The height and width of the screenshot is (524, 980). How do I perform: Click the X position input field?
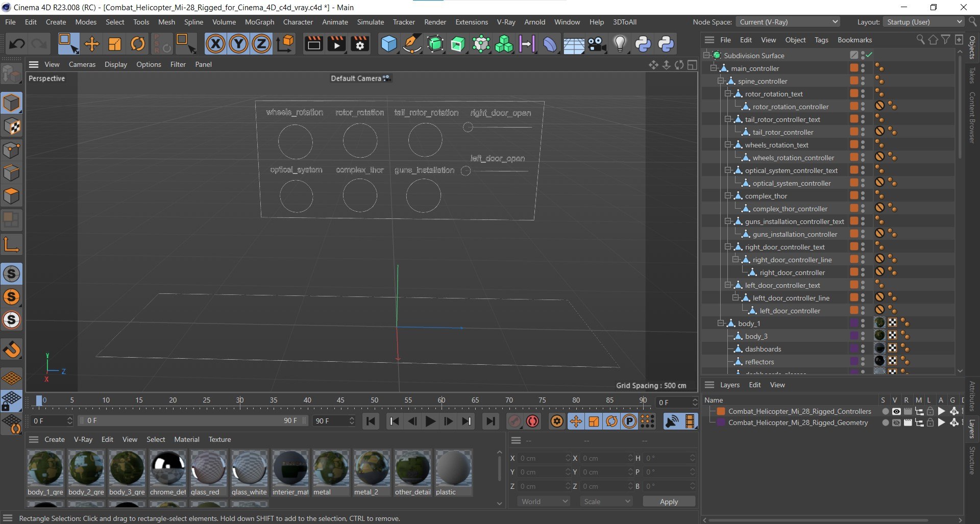pyautogui.click(x=543, y=458)
